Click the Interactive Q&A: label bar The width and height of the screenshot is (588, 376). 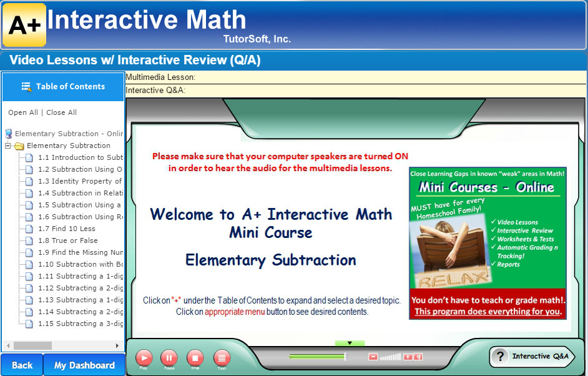coord(356,91)
